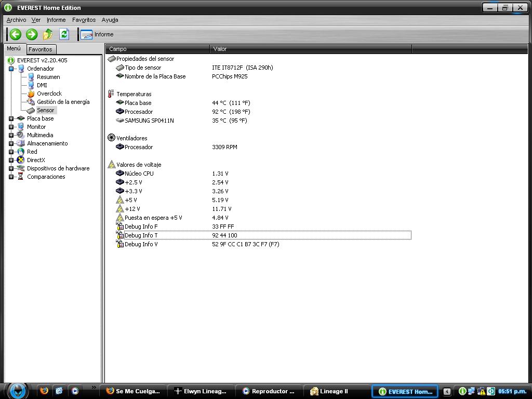Image resolution: width=532 pixels, height=399 pixels.
Task: Open the DMI item in the tree
Action: (x=42, y=85)
